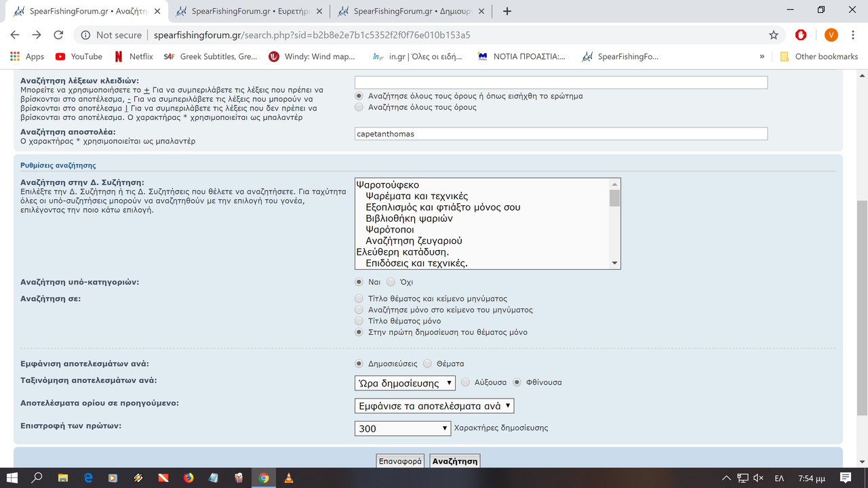Image resolution: width=868 pixels, height=488 pixels.
Task: Select plain 'Αναζήτησε όλους τους όρους' option
Action: click(359, 107)
